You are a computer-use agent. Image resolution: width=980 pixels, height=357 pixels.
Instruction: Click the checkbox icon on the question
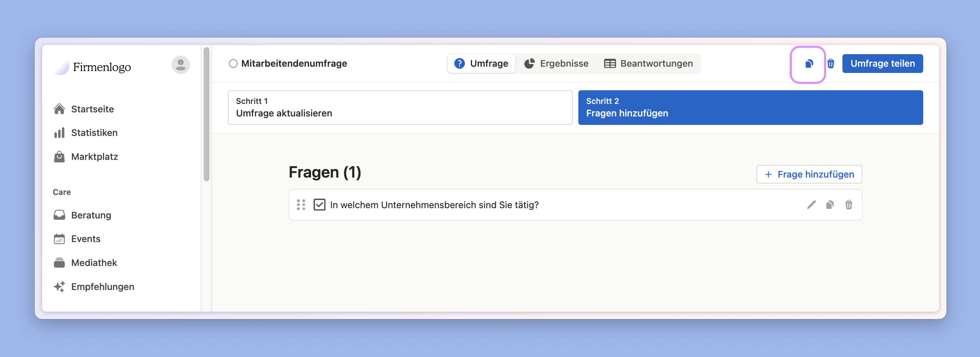click(x=319, y=205)
